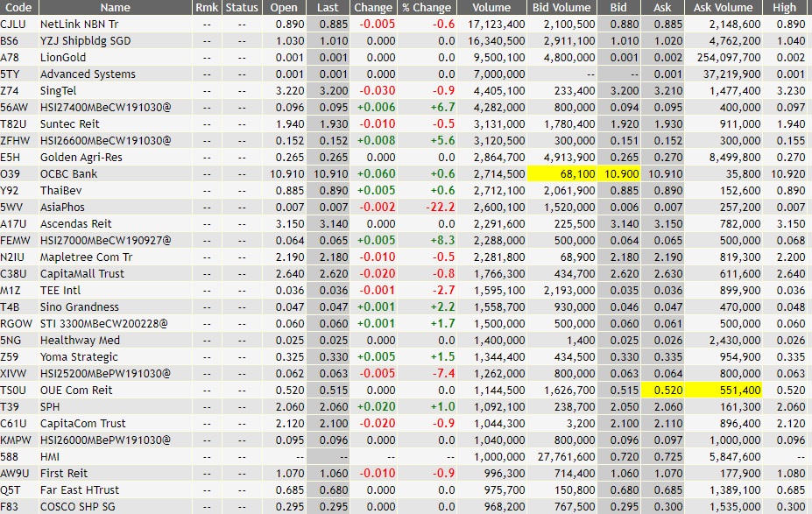812x514 pixels.
Task: Click stock code AW9U
Action: click(15, 474)
